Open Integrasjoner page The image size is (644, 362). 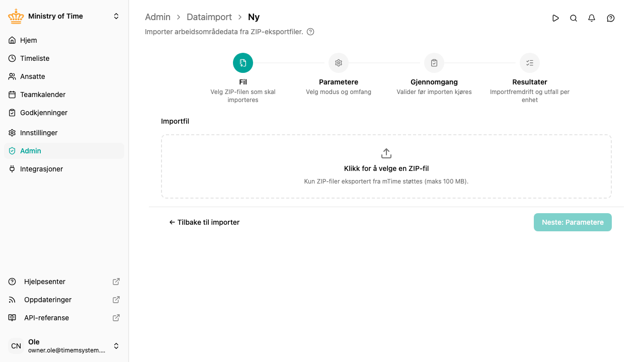point(64,169)
